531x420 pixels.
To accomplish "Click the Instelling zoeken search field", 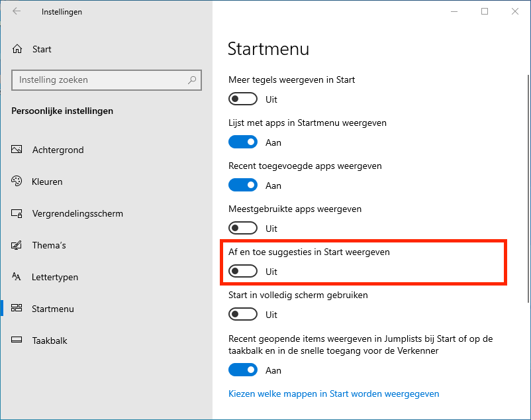I will coord(99,80).
